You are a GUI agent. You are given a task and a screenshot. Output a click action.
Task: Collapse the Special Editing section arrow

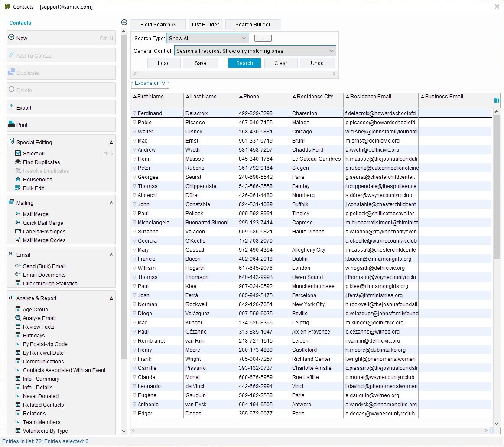click(111, 142)
